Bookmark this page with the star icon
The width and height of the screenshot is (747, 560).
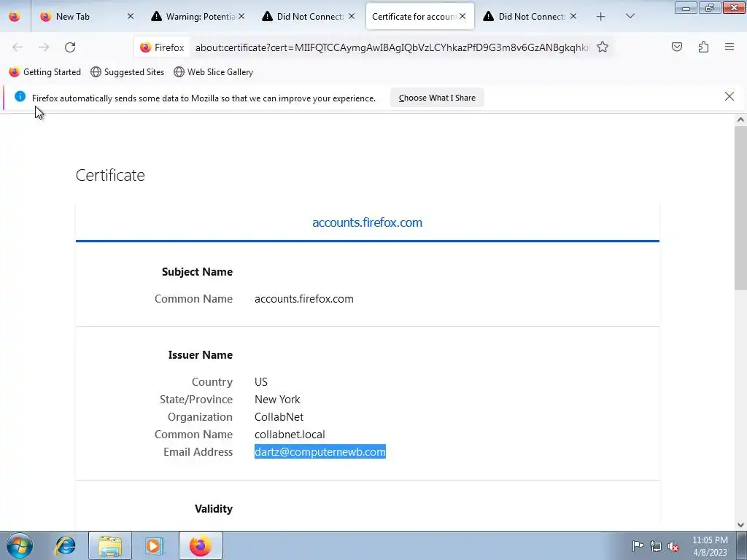tap(603, 47)
